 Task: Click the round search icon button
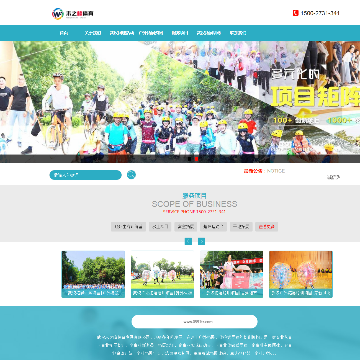click(131, 174)
